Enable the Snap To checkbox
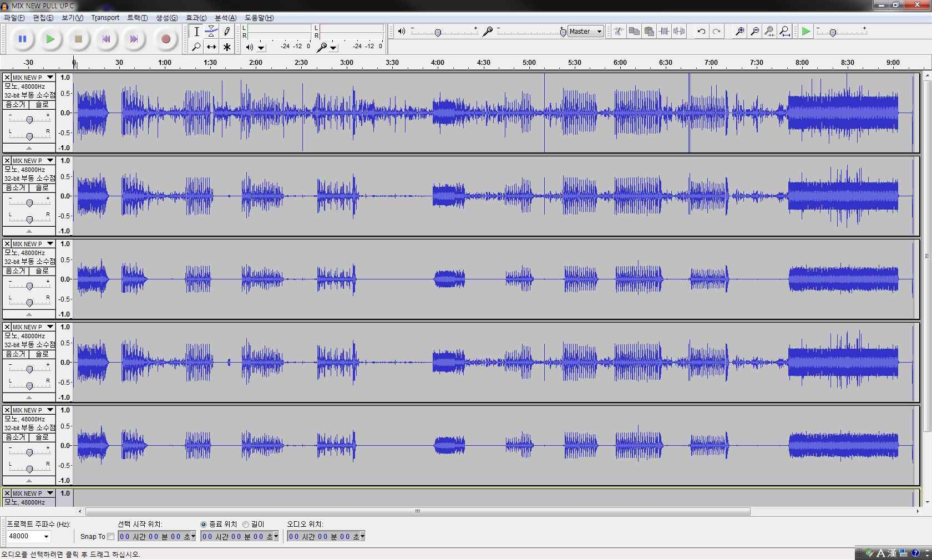The height and width of the screenshot is (560, 932). click(111, 536)
